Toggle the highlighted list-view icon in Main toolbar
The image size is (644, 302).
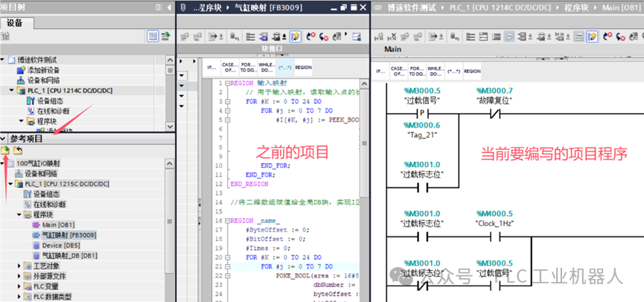tap(578, 36)
